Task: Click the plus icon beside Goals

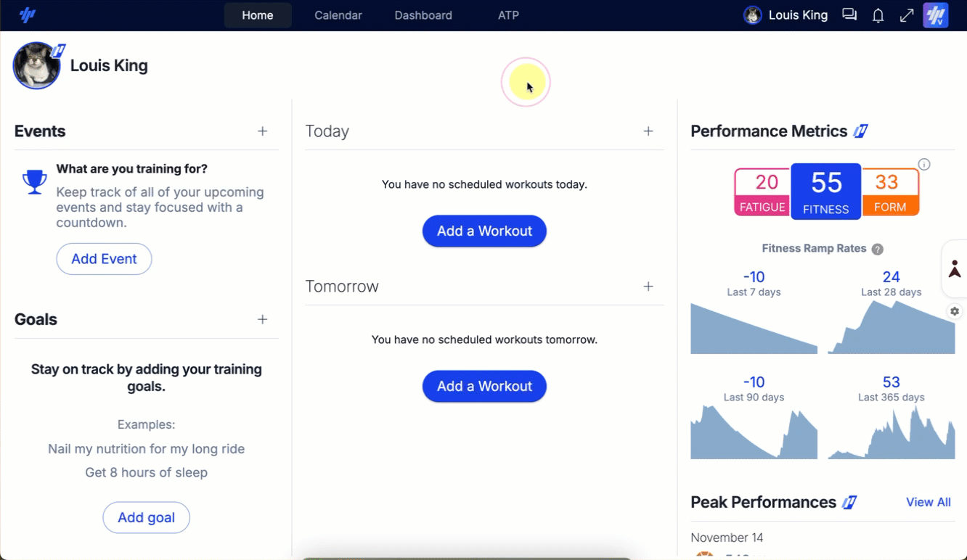Action: (x=263, y=320)
